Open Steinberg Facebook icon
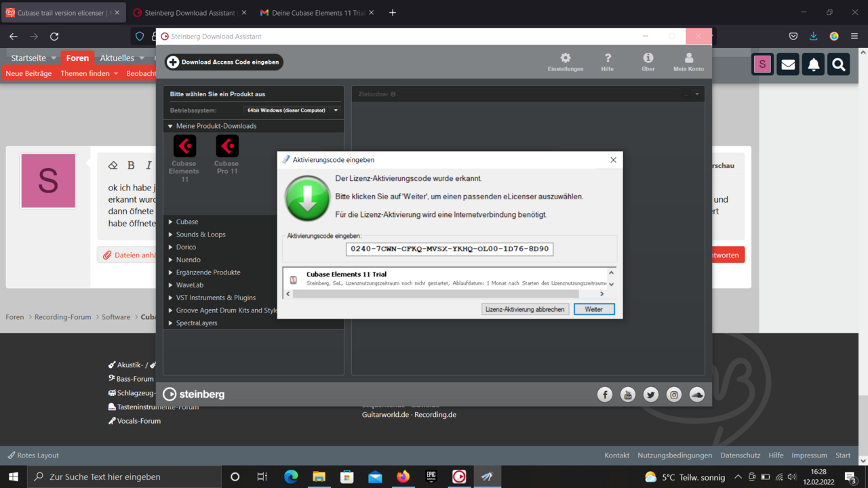The height and width of the screenshot is (488, 868). [605, 394]
